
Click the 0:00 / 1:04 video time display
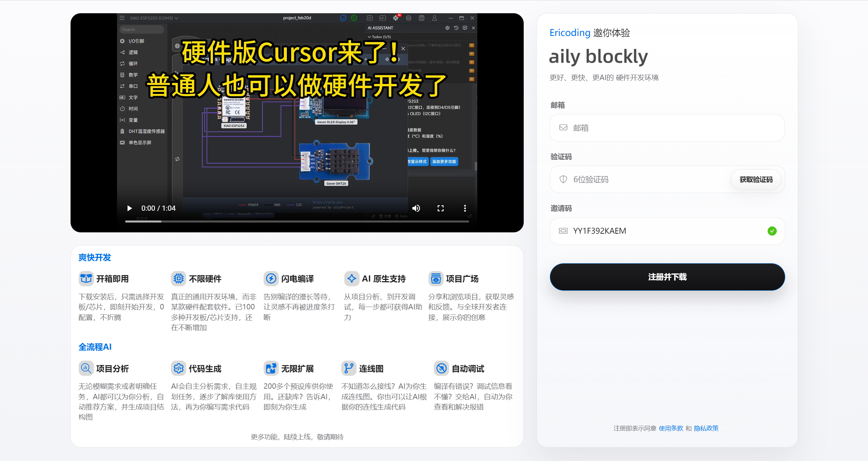point(158,208)
